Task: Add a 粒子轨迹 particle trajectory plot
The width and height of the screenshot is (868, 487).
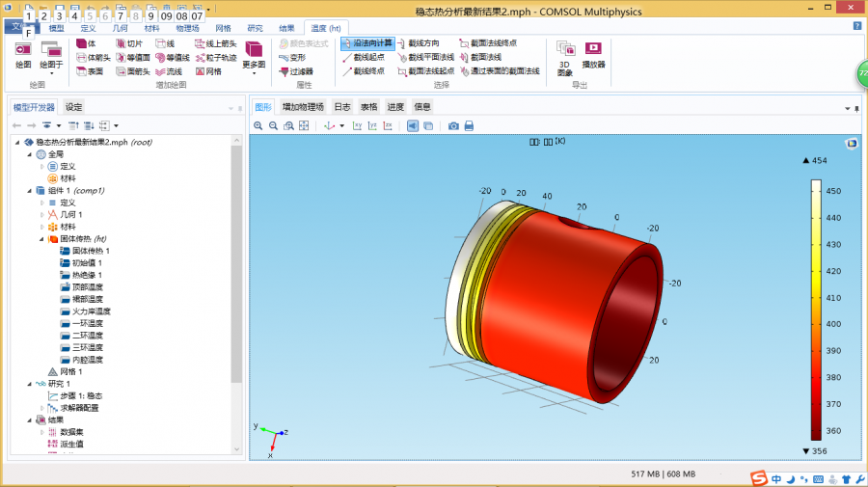Action: (216, 58)
